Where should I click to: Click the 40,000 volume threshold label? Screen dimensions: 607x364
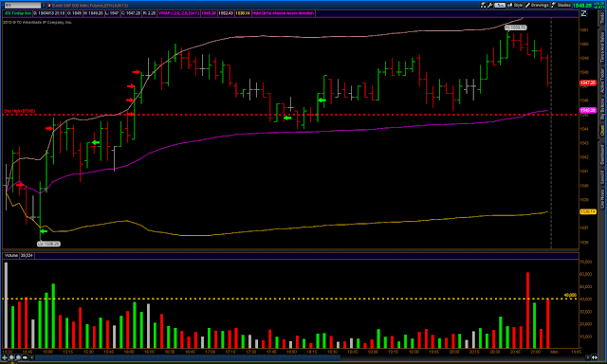[570, 295]
